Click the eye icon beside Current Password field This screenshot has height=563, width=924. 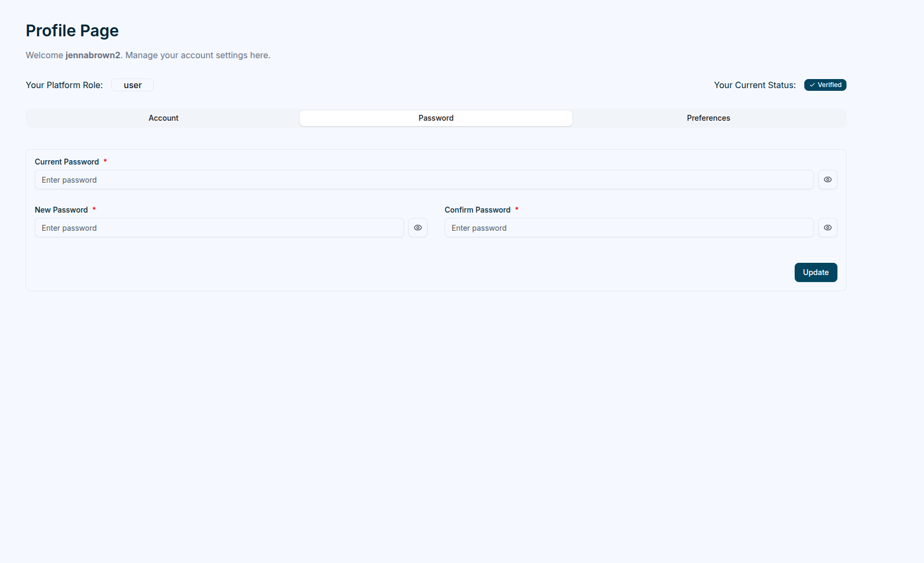pyautogui.click(x=827, y=179)
